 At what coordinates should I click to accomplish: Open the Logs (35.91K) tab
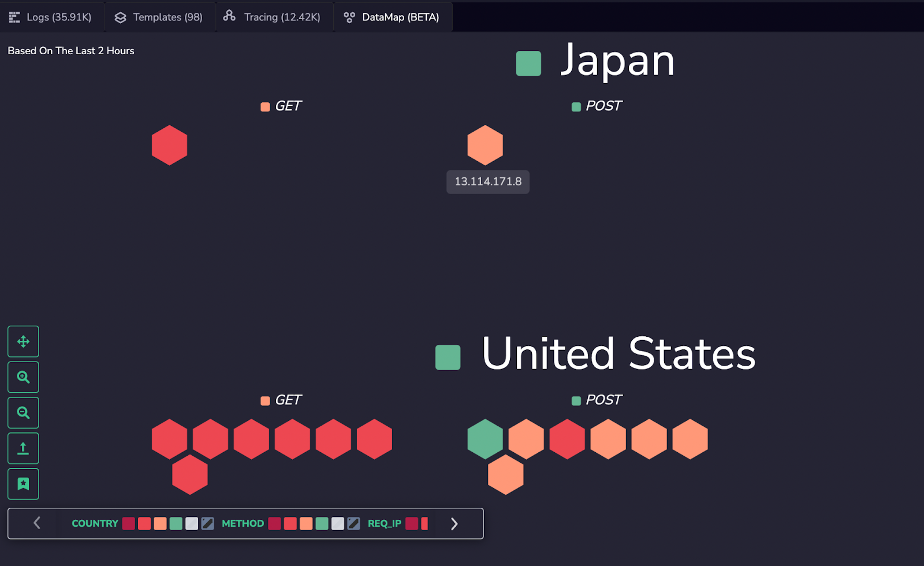click(x=50, y=17)
